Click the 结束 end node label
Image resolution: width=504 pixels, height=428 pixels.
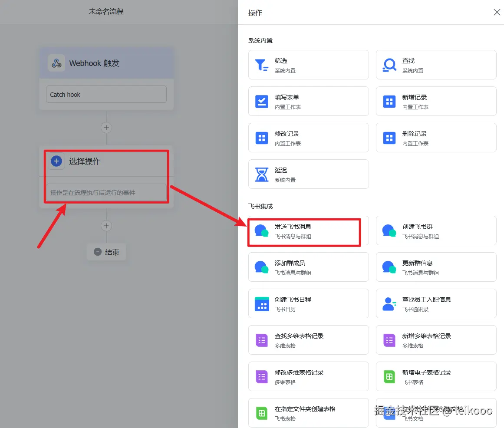coord(112,252)
